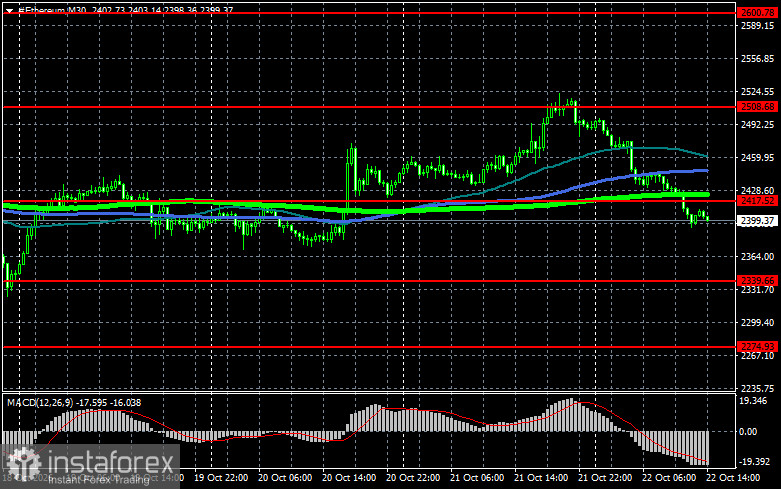Click the 21 Oct 14:00 time label

click(x=541, y=478)
